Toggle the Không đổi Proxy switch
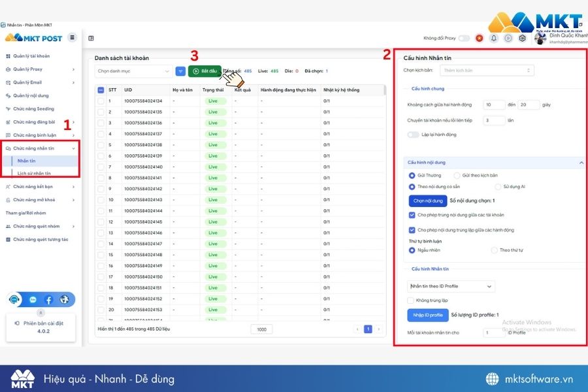The height and width of the screenshot is (392, 588). [x=465, y=39]
